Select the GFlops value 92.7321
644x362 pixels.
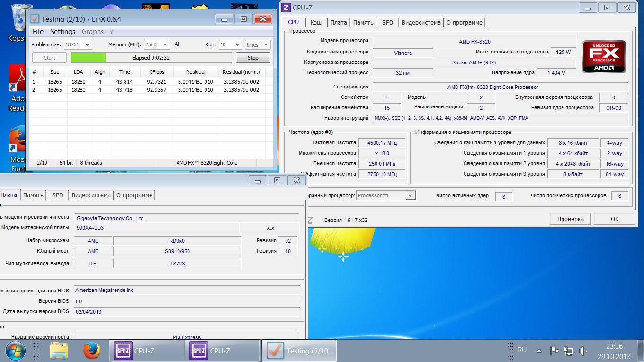[157, 82]
